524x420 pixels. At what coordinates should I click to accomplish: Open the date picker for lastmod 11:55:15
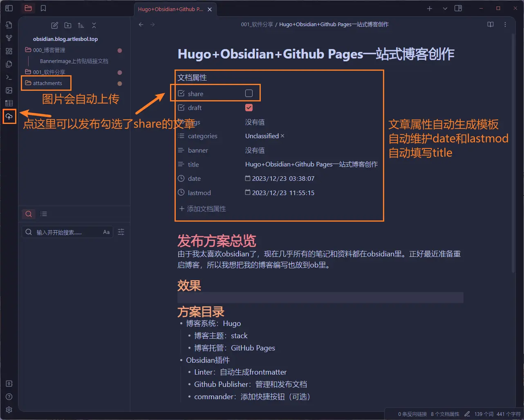point(247,192)
